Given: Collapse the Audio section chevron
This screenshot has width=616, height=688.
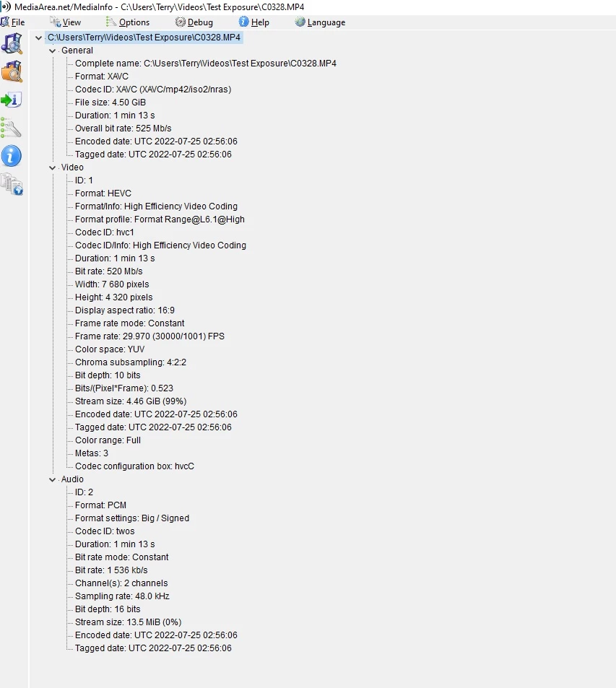Looking at the screenshot, I should point(52,479).
